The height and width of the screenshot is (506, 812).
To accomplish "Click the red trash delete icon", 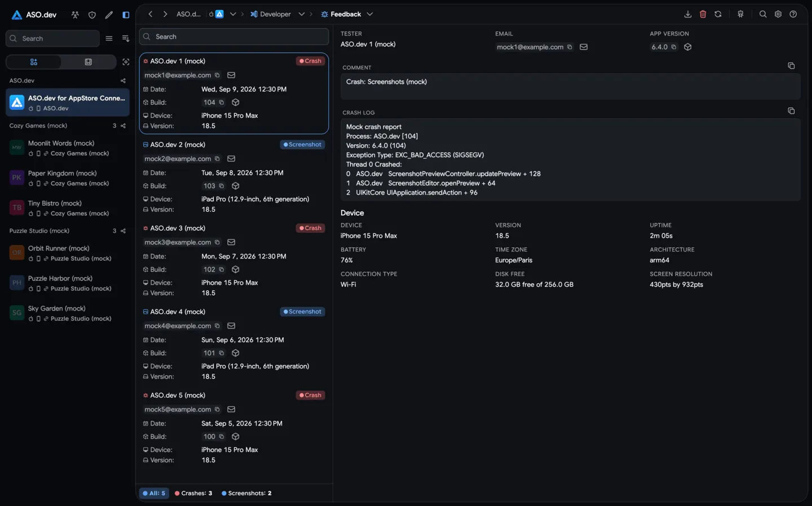I will 703,14.
